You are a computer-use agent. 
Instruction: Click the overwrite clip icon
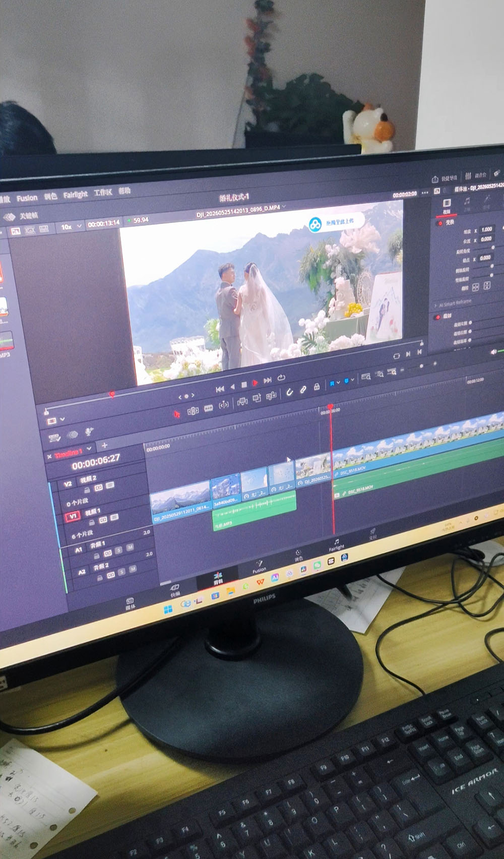[x=257, y=398]
